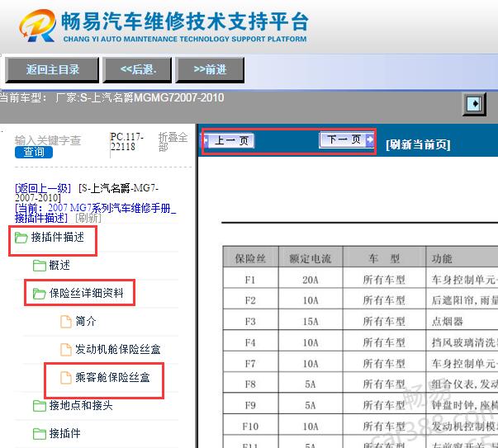Open the 简介 document
The width and height of the screenshot is (498, 448).
(x=85, y=321)
